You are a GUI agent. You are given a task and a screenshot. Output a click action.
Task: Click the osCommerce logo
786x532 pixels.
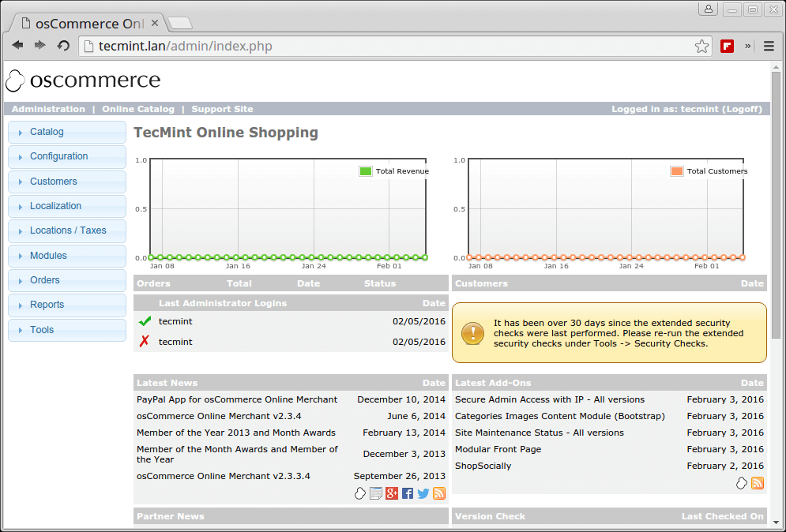coord(83,81)
